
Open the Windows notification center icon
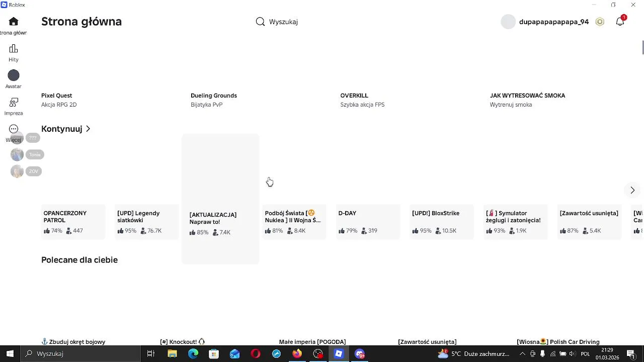tap(631, 353)
